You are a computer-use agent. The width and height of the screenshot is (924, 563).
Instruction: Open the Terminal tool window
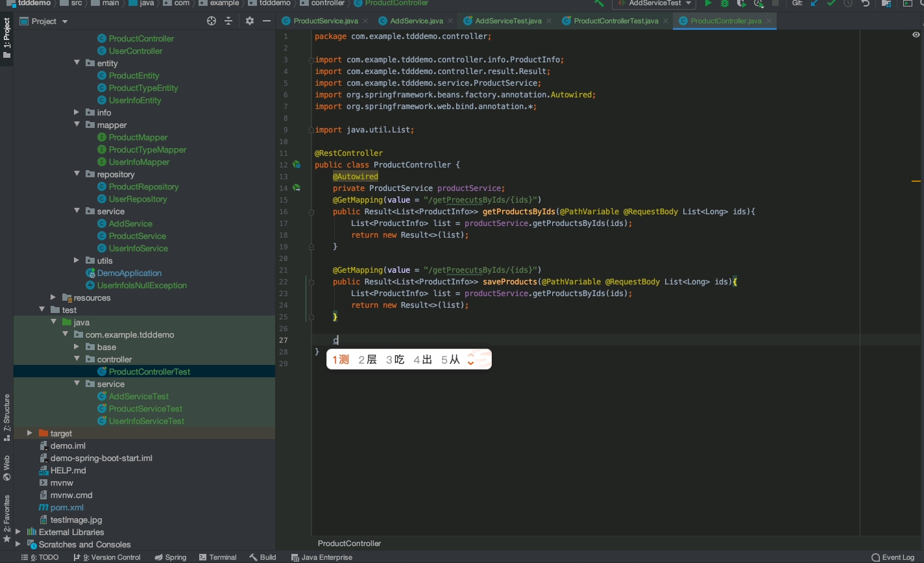click(x=218, y=557)
